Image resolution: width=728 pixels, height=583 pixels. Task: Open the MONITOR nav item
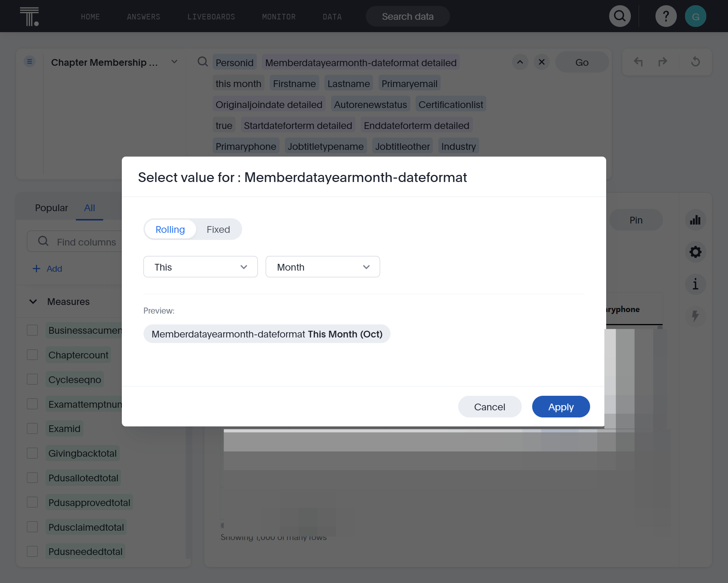[279, 17]
